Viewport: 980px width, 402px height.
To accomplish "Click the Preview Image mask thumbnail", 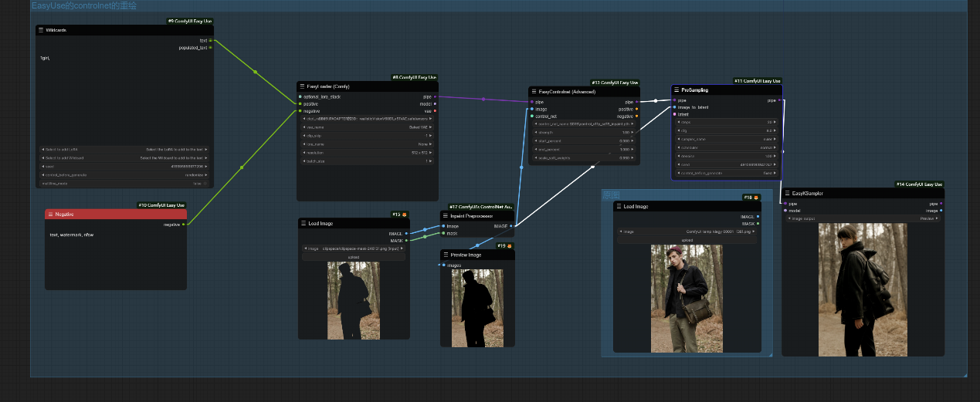I will [x=476, y=307].
